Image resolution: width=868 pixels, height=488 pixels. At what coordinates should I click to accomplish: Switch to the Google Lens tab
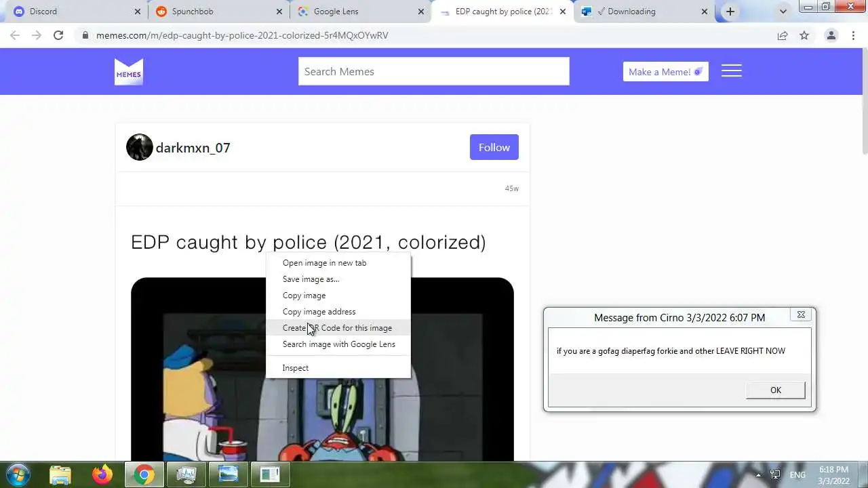(359, 12)
